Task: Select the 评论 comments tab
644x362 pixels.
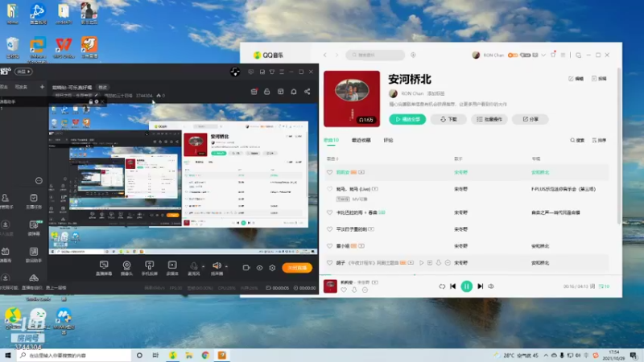Action: 388,140
